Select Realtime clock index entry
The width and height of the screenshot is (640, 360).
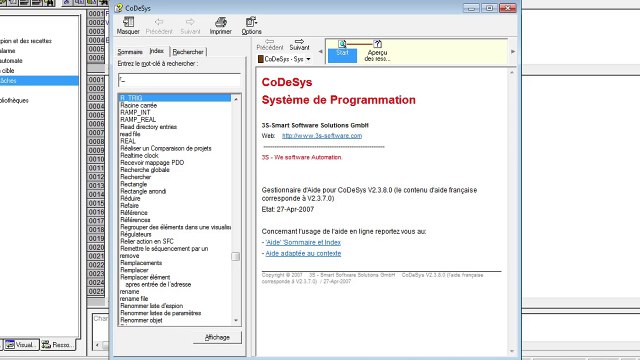(x=139, y=156)
